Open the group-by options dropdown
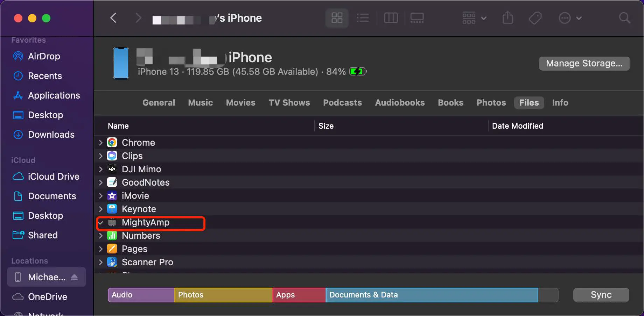Viewport: 644px width, 316px height. coord(474,18)
